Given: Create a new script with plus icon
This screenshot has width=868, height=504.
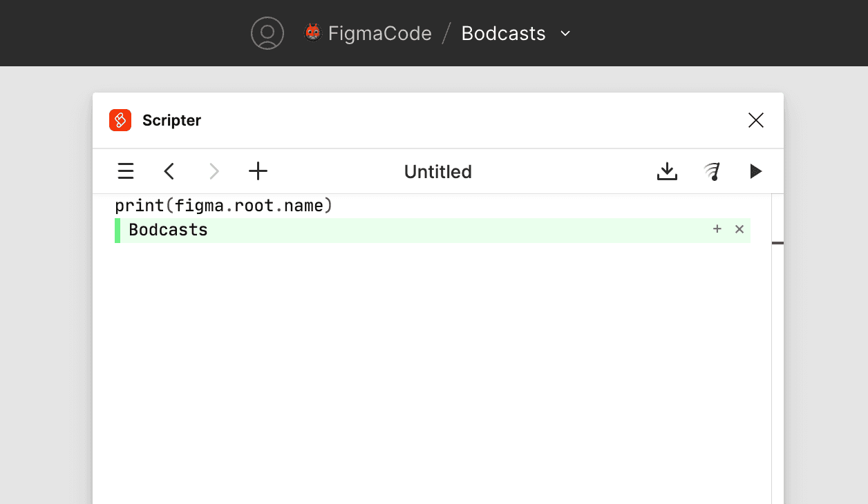Looking at the screenshot, I should 258,171.
